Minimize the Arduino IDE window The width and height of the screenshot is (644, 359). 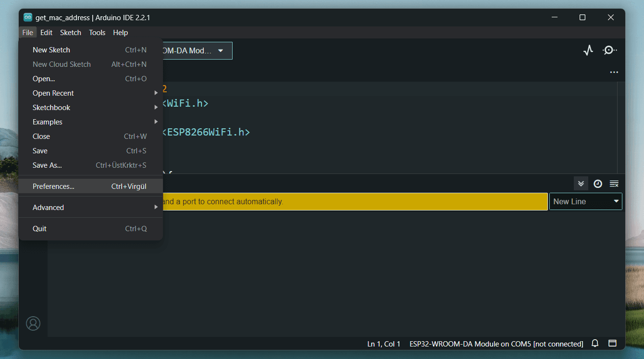(555, 17)
